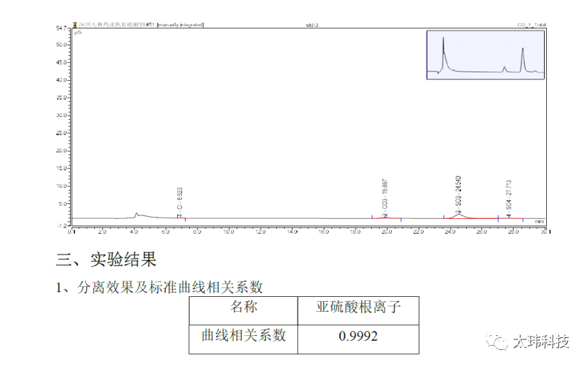Click the 'manually integrated' header text
The image size is (588, 367).
coord(180,24)
